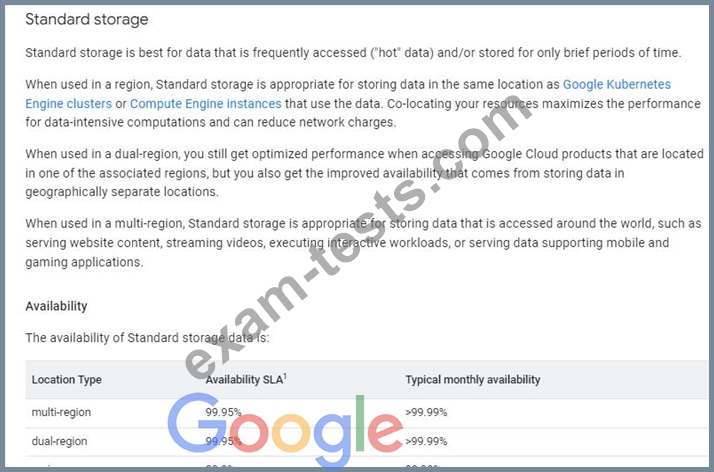Screen dimensions: 714x472
Task: Click the dual-region table row label
Action: pyautogui.click(x=59, y=441)
